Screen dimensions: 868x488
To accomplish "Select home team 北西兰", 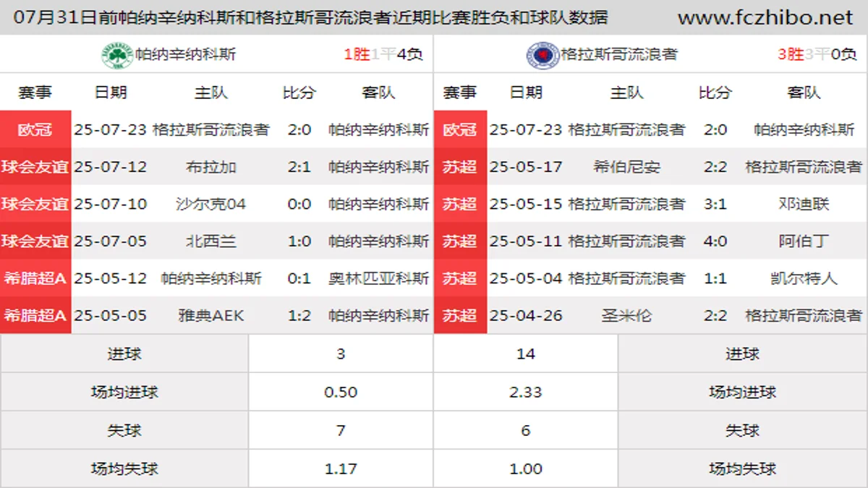I will [x=211, y=241].
